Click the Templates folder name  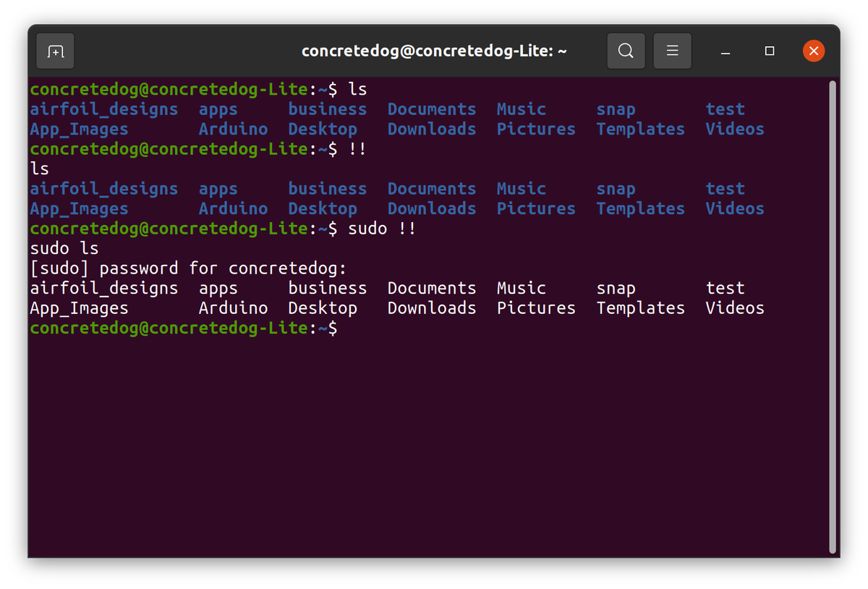pyautogui.click(x=640, y=129)
